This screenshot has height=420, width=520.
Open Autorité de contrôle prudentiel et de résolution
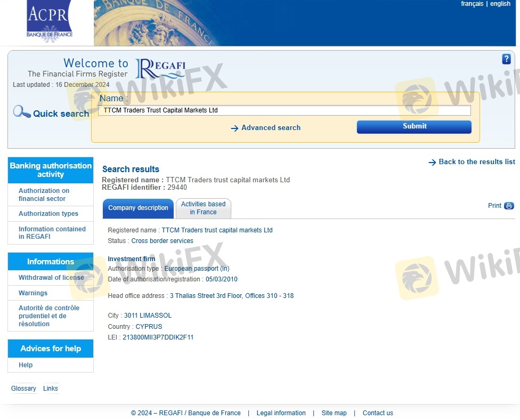(x=49, y=316)
